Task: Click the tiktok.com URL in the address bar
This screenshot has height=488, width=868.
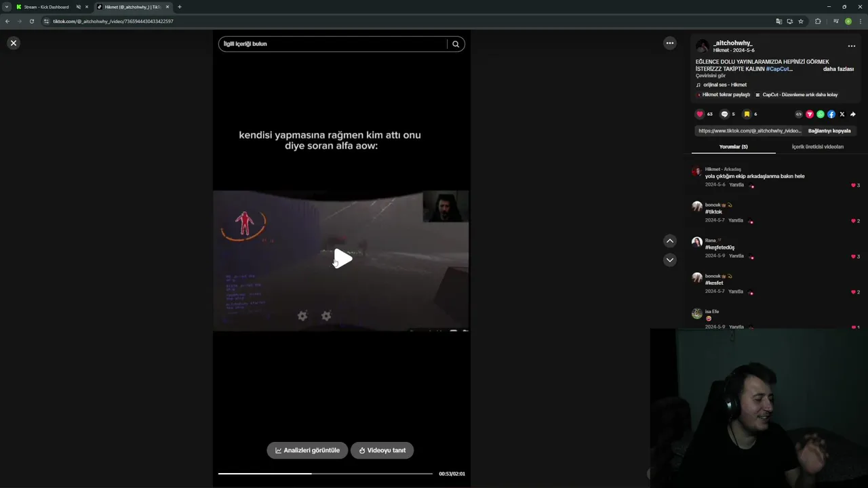Action: (113, 21)
